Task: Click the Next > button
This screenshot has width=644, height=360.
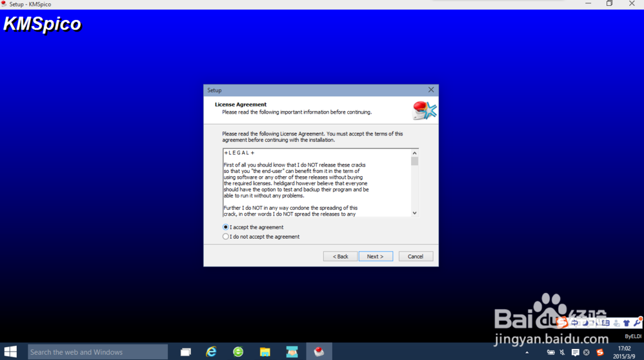Action: [x=376, y=256]
